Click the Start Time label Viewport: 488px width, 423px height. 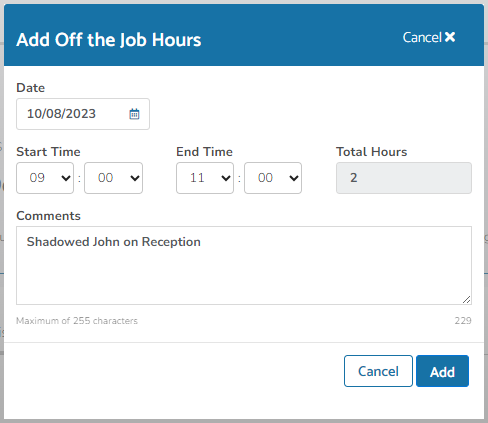tap(48, 152)
